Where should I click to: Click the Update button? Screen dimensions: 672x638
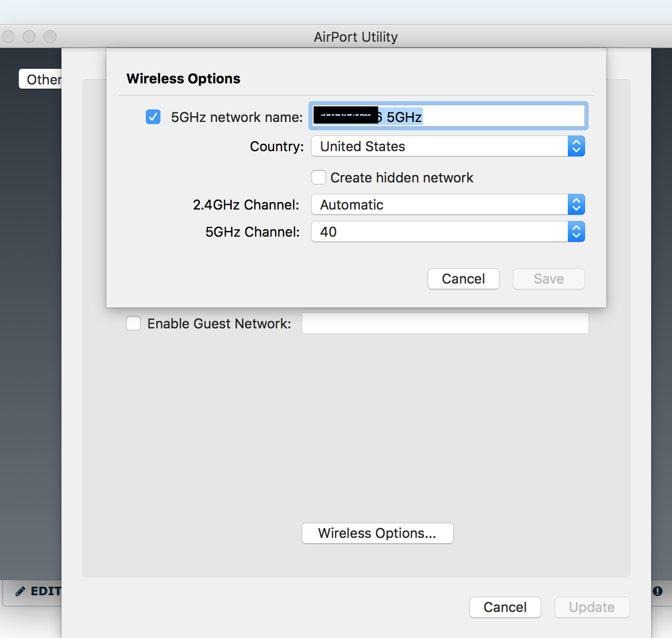(592, 607)
